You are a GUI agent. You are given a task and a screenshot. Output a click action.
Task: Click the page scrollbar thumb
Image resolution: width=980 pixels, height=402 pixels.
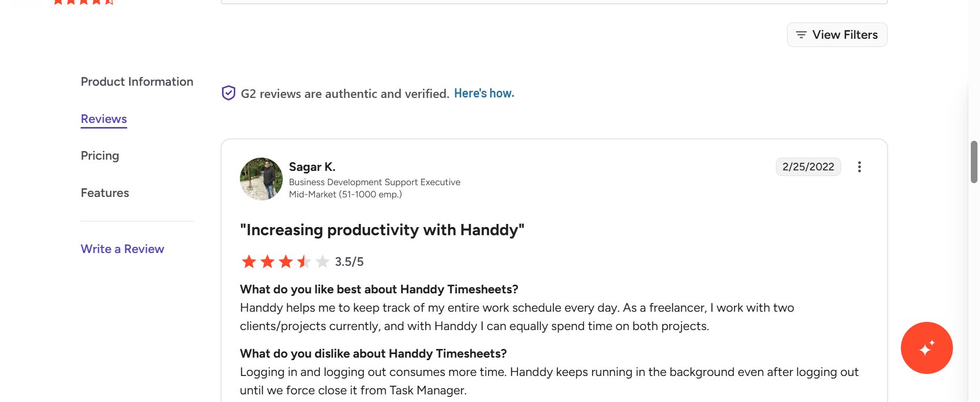974,162
